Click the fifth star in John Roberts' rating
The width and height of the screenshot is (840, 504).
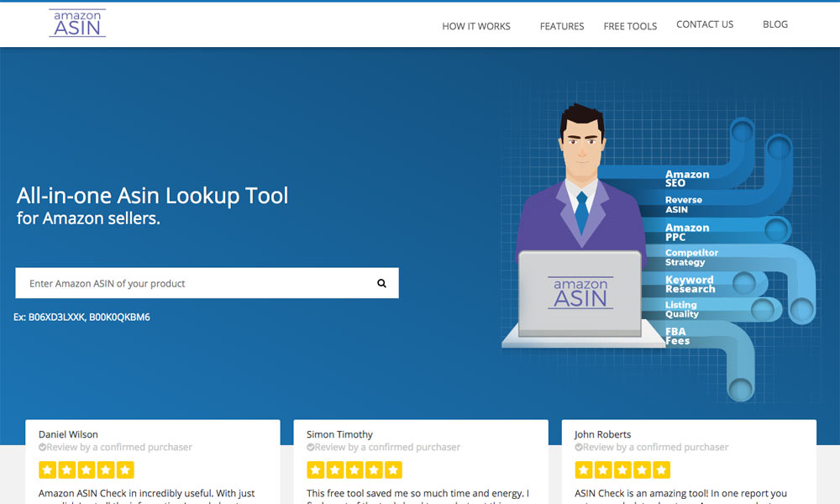coord(661,470)
